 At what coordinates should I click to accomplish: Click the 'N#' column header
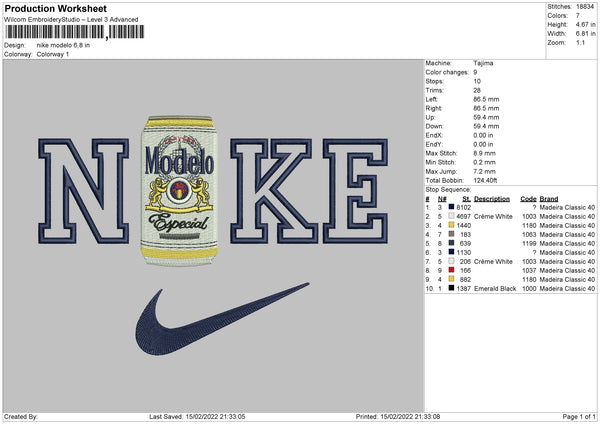pos(442,199)
